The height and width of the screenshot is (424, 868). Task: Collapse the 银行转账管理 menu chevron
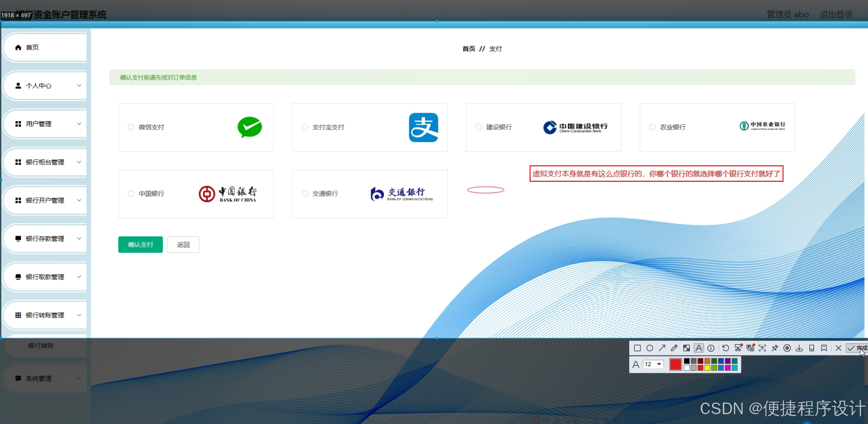click(x=79, y=315)
